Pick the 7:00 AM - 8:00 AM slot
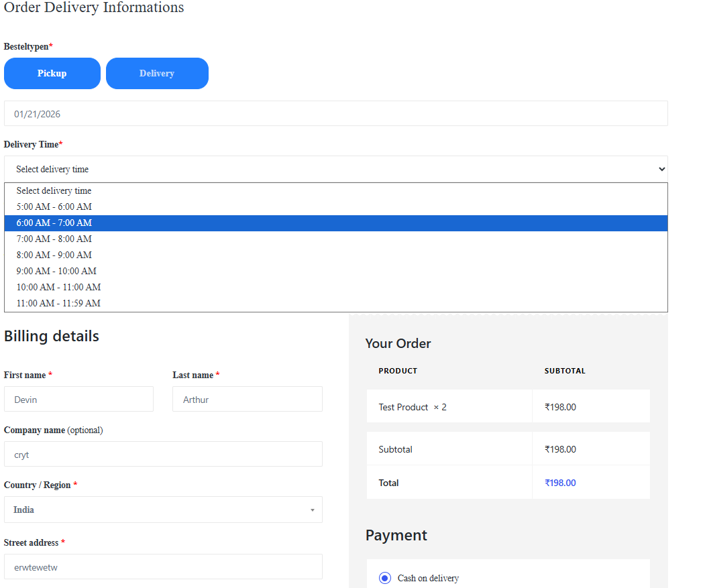 tap(54, 239)
